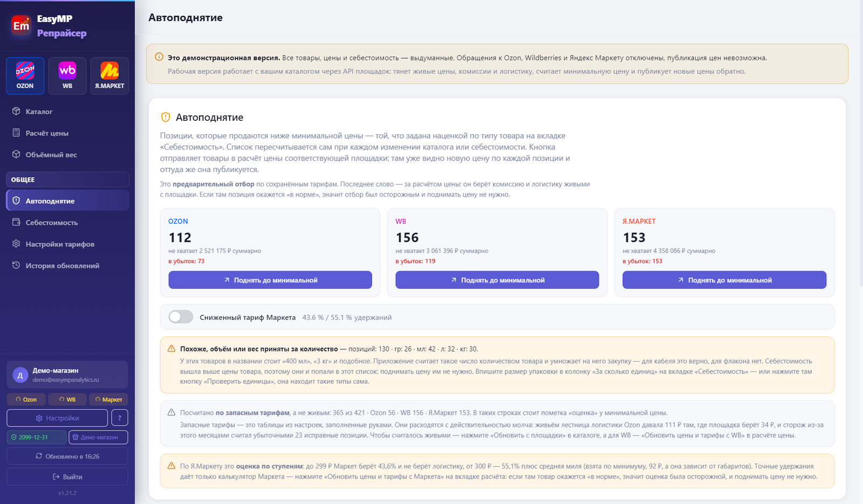Raise OZON prices with Поднять до минимальной
Screen dimensions: 863x504
pos(270,280)
